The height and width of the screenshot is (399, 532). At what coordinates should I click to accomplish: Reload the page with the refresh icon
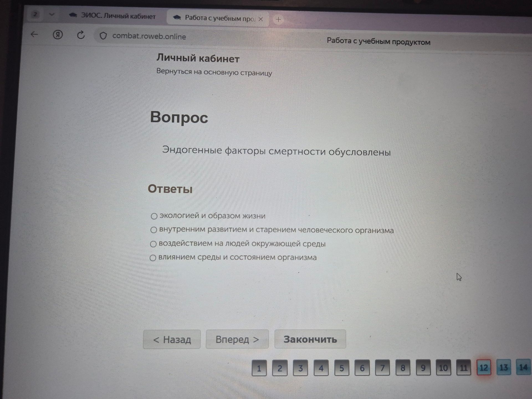point(81,35)
